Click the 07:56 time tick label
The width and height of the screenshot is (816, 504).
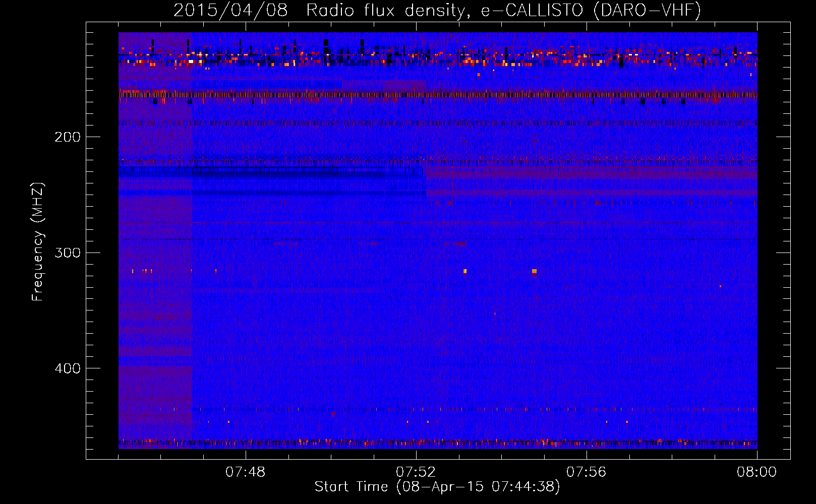tap(587, 472)
